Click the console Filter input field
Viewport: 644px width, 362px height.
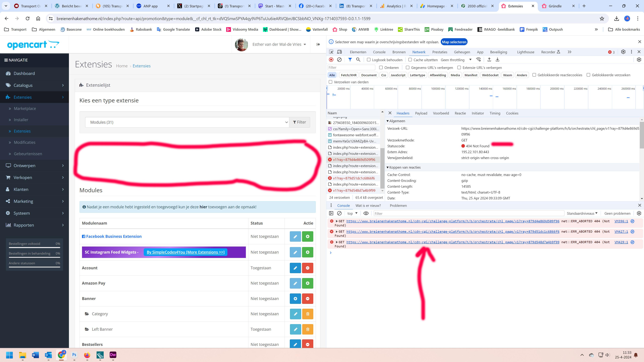tap(469, 213)
